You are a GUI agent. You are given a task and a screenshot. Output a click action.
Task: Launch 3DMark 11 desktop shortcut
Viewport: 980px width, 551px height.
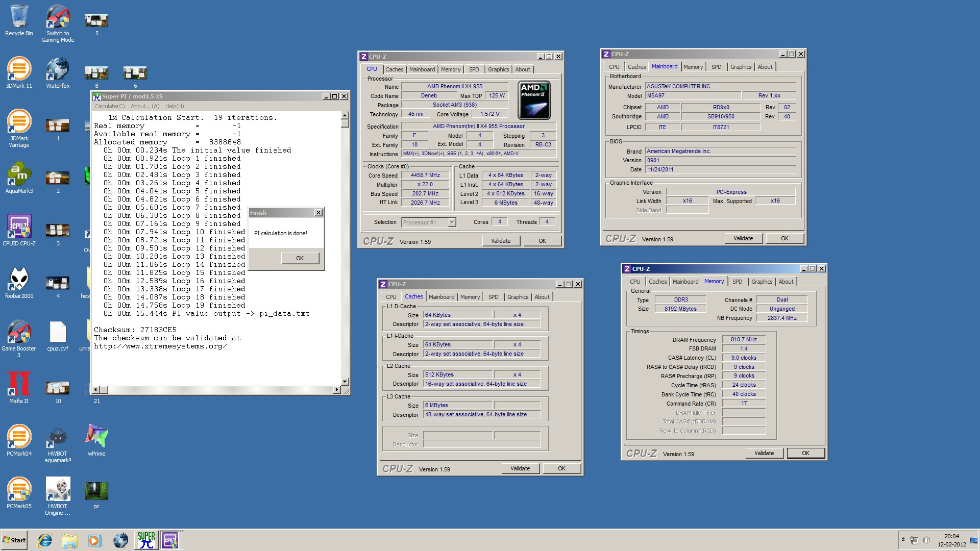19,72
